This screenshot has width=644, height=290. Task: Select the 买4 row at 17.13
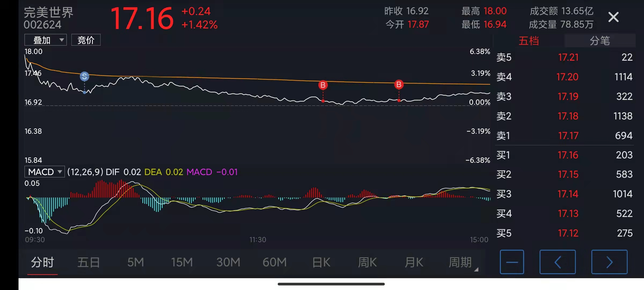tap(564, 213)
